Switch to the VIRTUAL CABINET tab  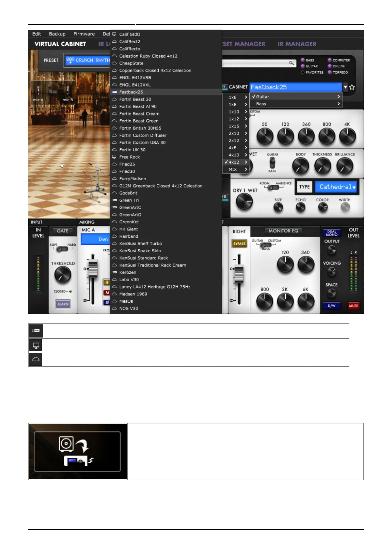(60, 44)
